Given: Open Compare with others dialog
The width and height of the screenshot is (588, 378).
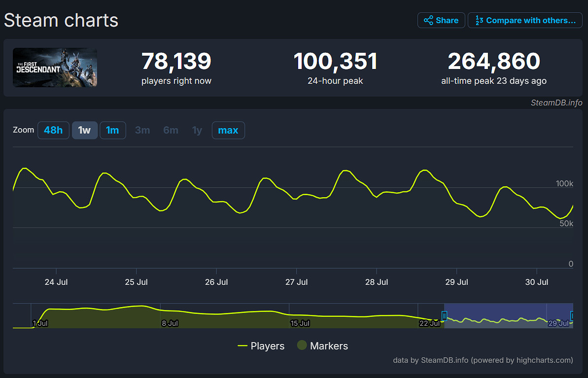Looking at the screenshot, I should 525,20.
